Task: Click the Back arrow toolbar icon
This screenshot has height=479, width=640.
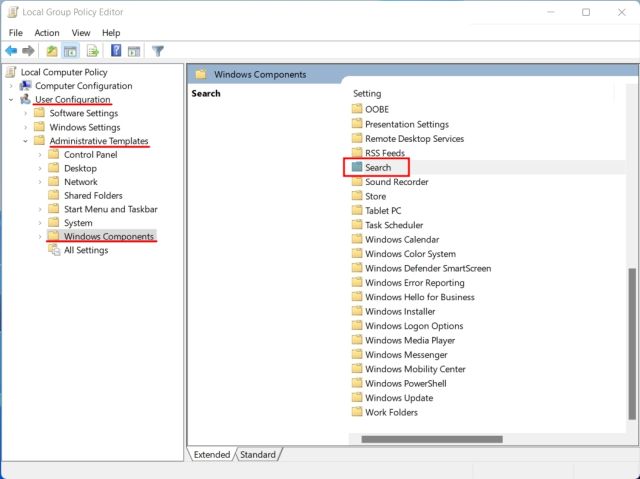Action: pos(11,51)
